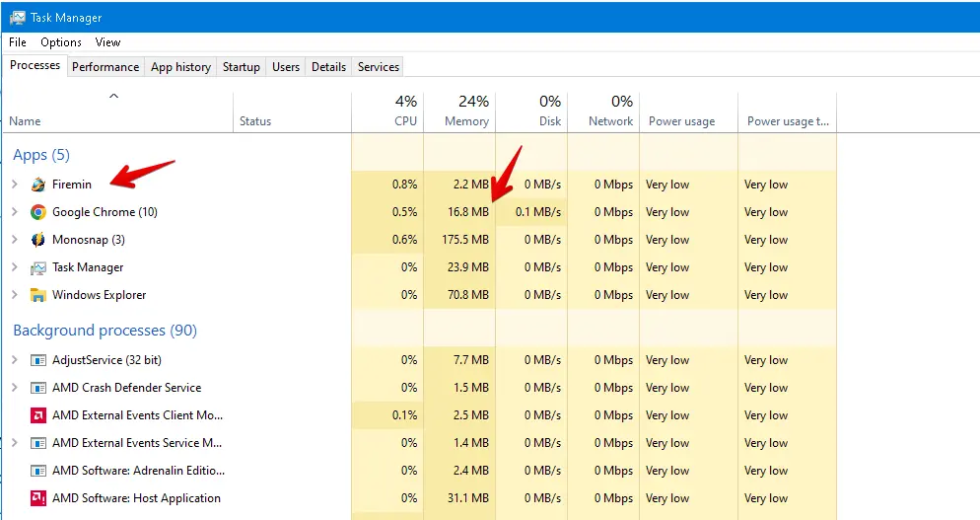
Task: Click Monosnap's 175.5 MB memory value
Action: [x=465, y=240]
